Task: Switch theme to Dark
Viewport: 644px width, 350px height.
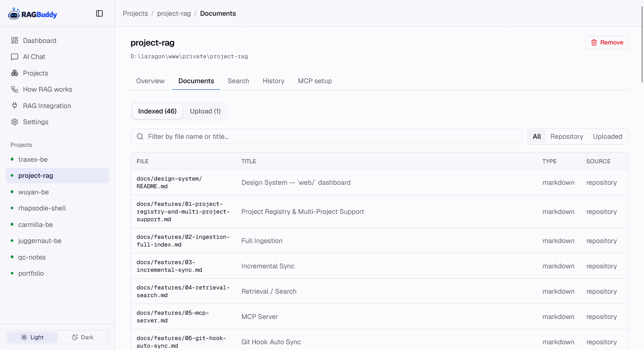Action: point(83,337)
